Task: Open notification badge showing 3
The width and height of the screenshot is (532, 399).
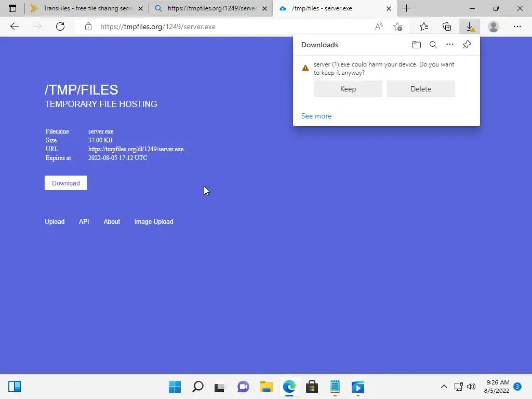Action: coord(517,387)
